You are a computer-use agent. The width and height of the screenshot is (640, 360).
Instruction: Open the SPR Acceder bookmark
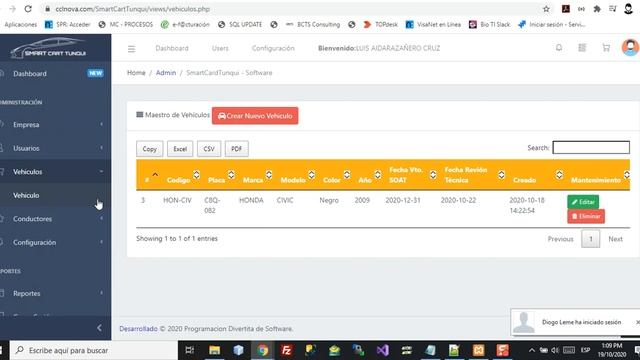68,24
